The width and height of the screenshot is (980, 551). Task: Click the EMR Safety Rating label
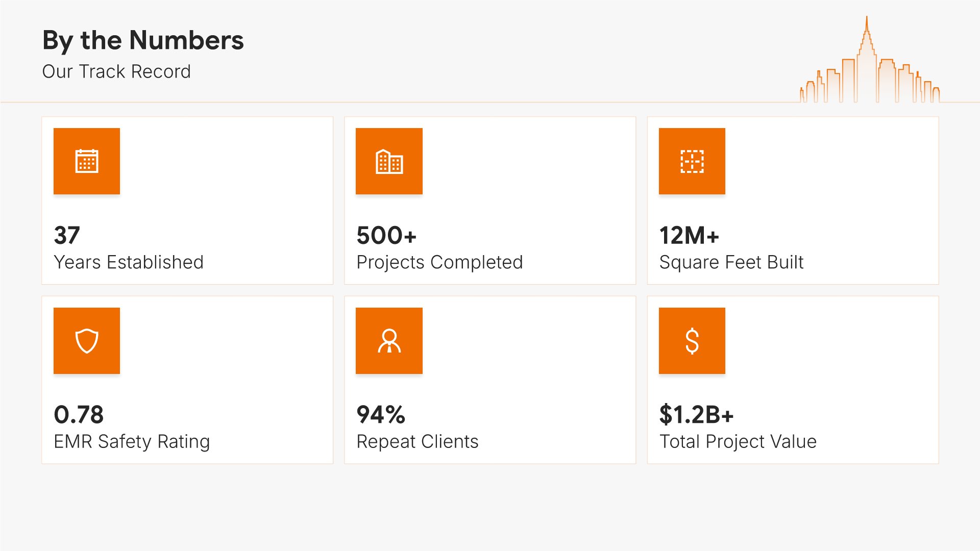[132, 441]
